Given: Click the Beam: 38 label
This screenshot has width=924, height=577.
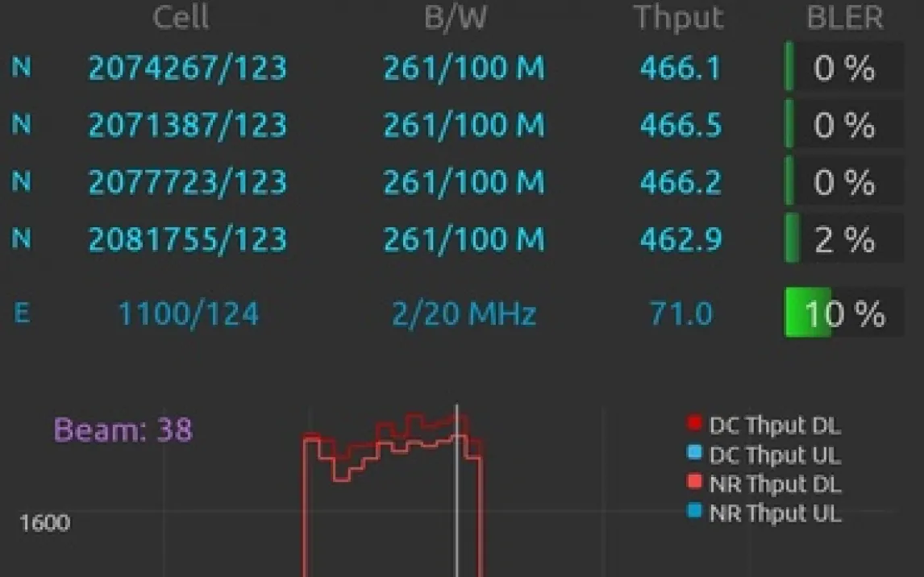Looking at the screenshot, I should (x=123, y=430).
